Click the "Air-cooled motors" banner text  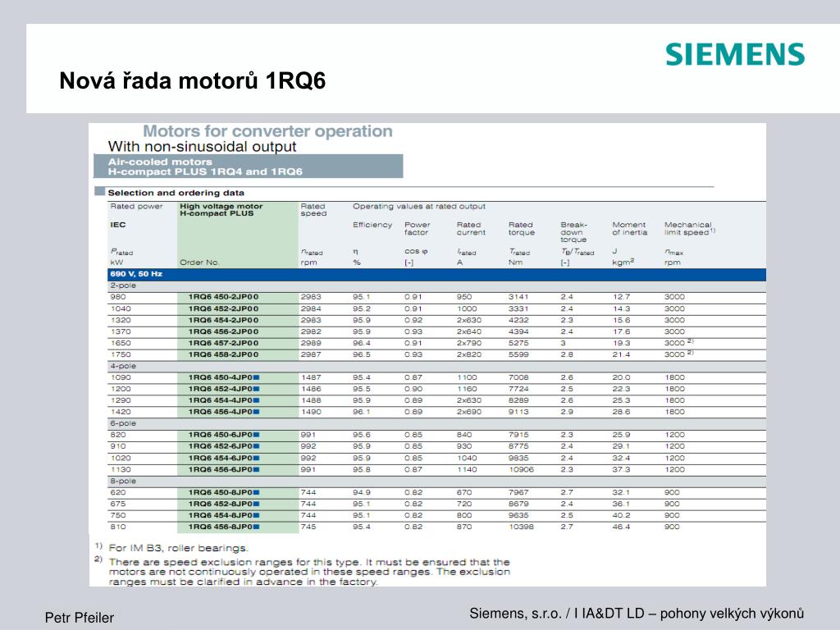click(160, 162)
